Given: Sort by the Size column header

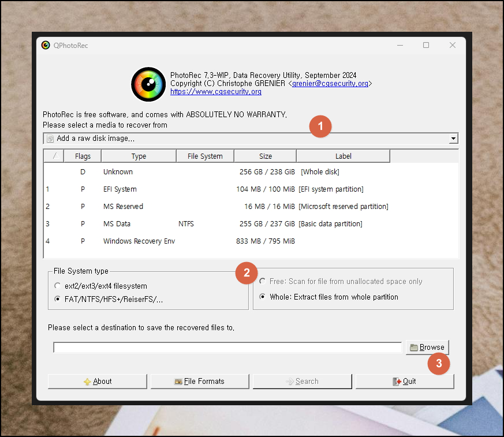Looking at the screenshot, I should tap(266, 156).
